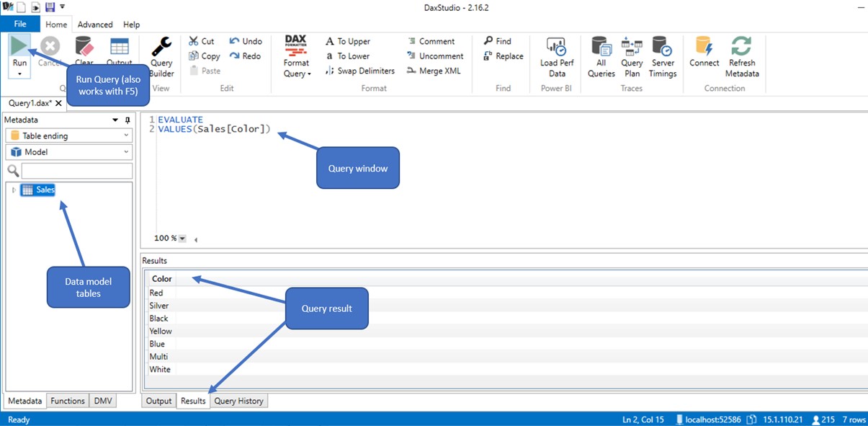
Task: Click the metadata search magnifier icon
Action: click(x=12, y=171)
